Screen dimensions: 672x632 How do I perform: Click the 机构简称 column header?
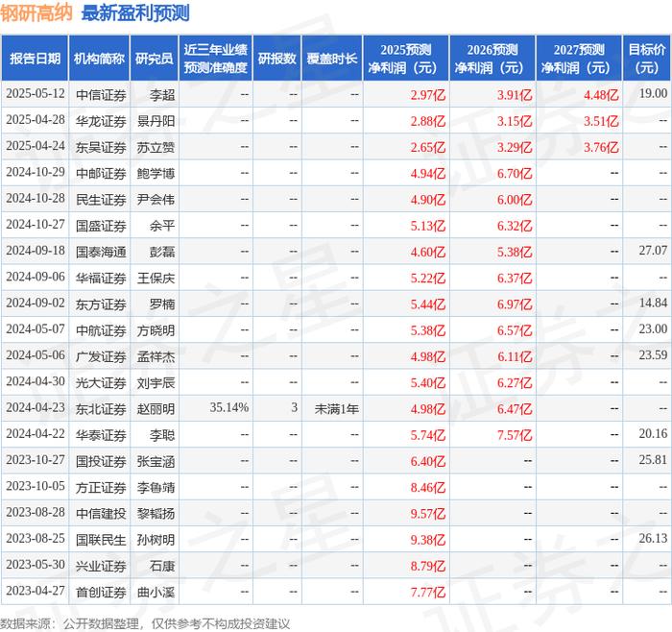click(x=99, y=59)
